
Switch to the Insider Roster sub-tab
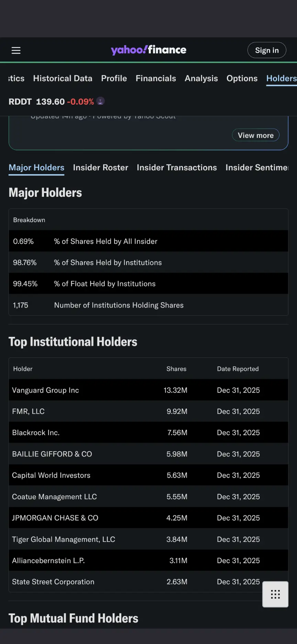coord(100,168)
